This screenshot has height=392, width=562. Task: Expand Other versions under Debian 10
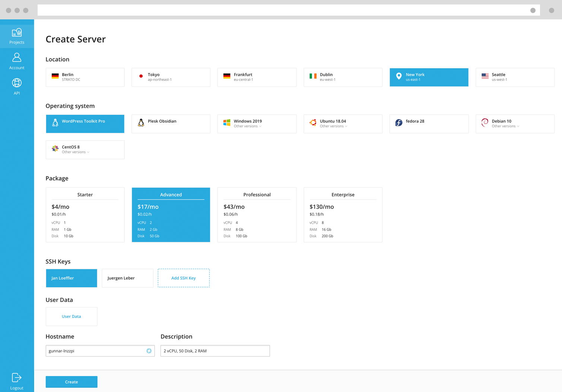pos(505,126)
